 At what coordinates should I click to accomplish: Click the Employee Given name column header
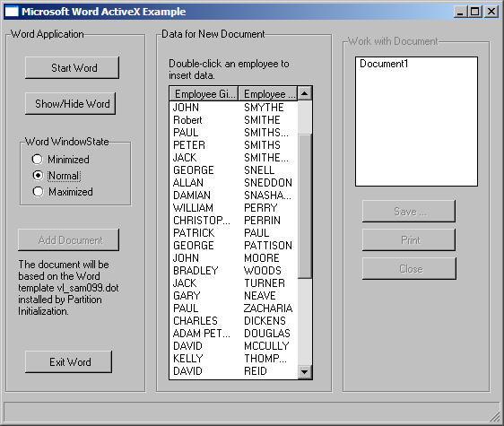click(x=204, y=93)
